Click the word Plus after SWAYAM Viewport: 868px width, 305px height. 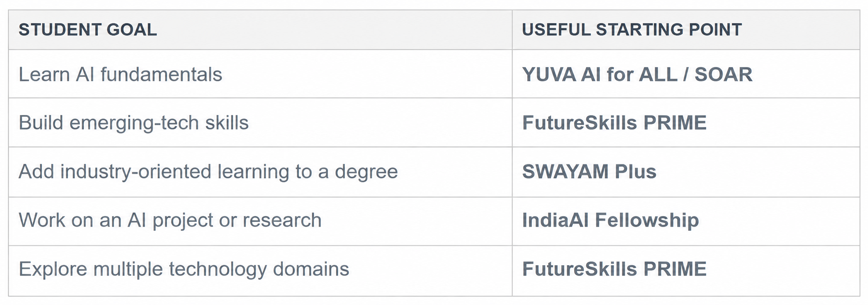[x=635, y=171]
